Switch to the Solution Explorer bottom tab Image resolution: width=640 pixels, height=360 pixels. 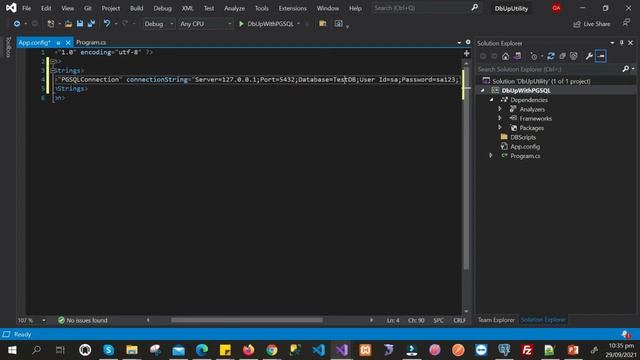click(x=543, y=320)
